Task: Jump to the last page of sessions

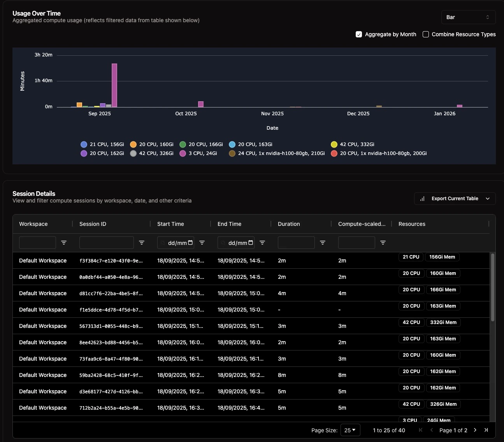Action: [x=486, y=430]
